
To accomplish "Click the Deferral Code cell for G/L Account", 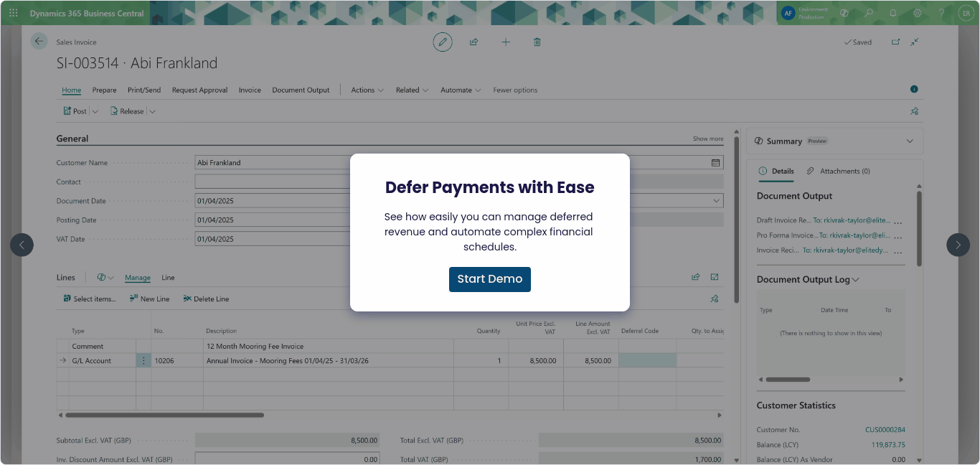I will (647, 361).
